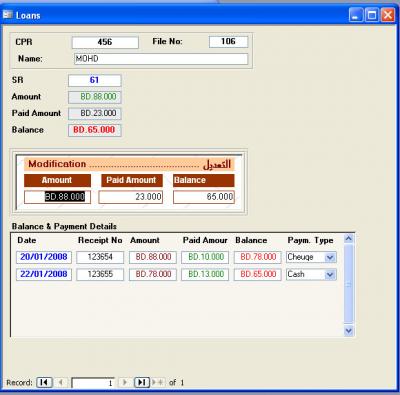Click Balance BD.78.000 in first payment row
Screen dimensions: 400x395
pyautogui.click(x=258, y=257)
